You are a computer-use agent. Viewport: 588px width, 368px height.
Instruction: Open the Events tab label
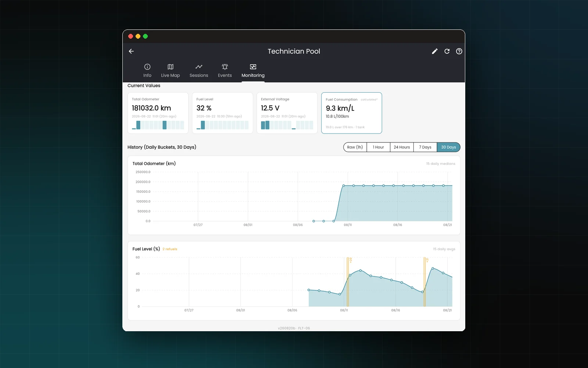[x=225, y=75]
